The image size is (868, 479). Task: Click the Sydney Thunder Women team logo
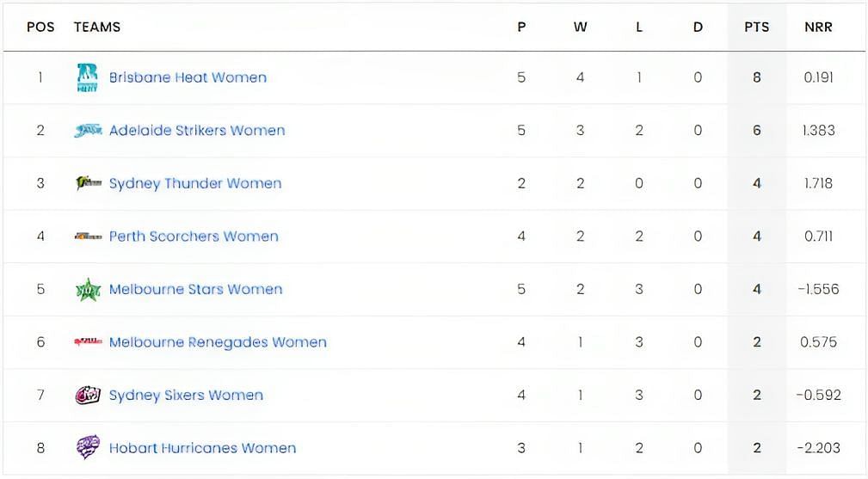click(89, 182)
